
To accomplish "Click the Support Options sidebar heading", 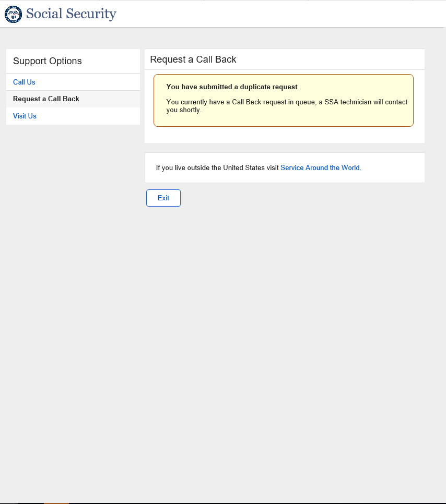I will pyautogui.click(x=48, y=61).
